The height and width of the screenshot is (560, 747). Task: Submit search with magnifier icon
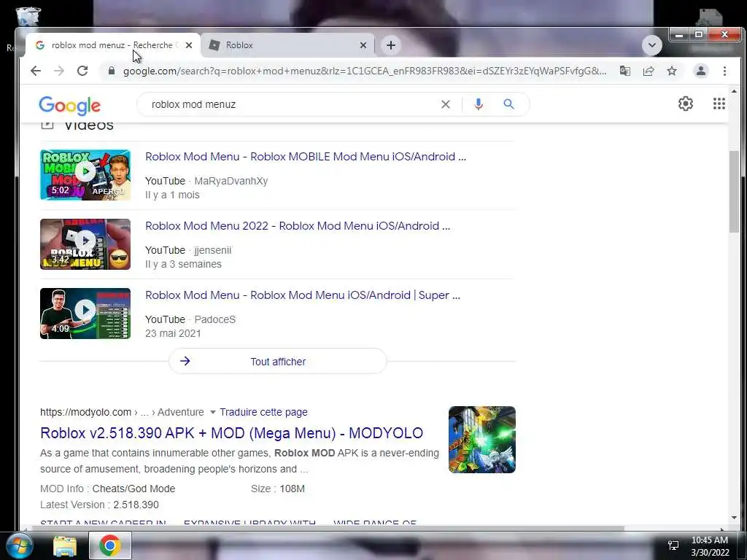coord(508,104)
